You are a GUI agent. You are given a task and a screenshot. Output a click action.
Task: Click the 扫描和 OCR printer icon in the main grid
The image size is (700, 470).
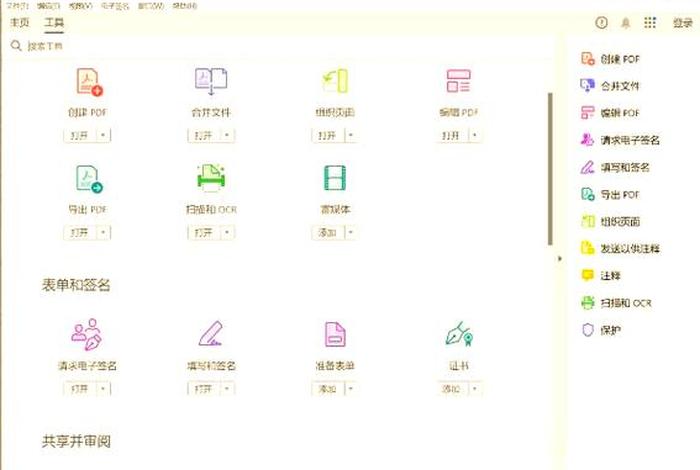pos(211,177)
